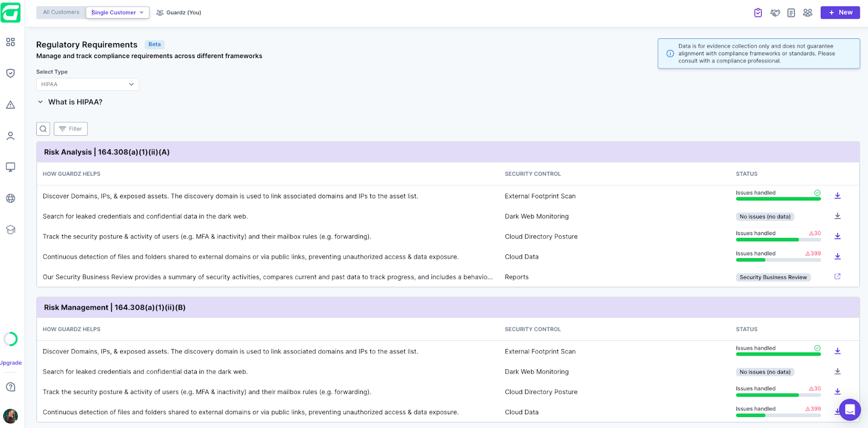Open the graduation cap training sidebar icon
This screenshot has height=428, width=868.
[x=10, y=230]
